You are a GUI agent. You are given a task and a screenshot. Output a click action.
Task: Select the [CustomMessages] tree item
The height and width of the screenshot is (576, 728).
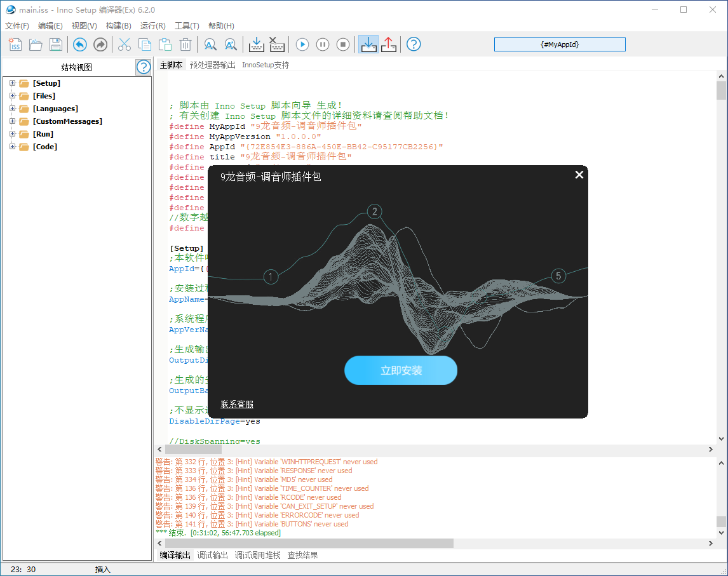pyautogui.click(x=67, y=121)
